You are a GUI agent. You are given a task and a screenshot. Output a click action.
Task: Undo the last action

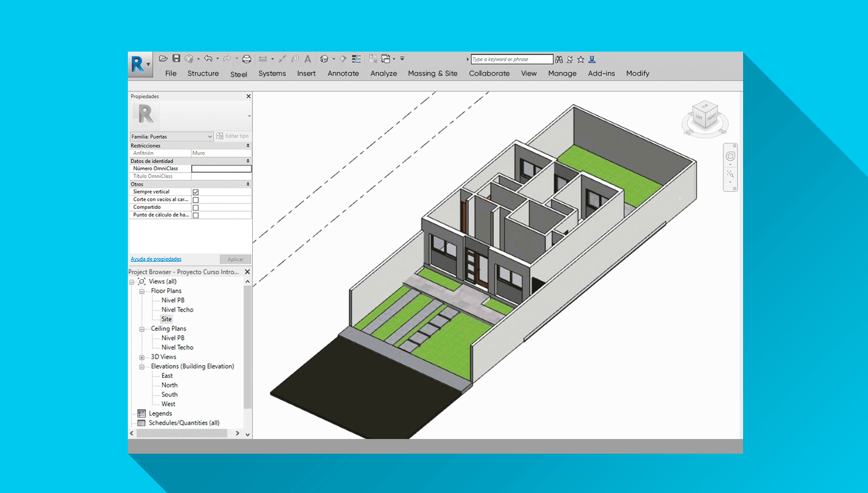coord(209,58)
